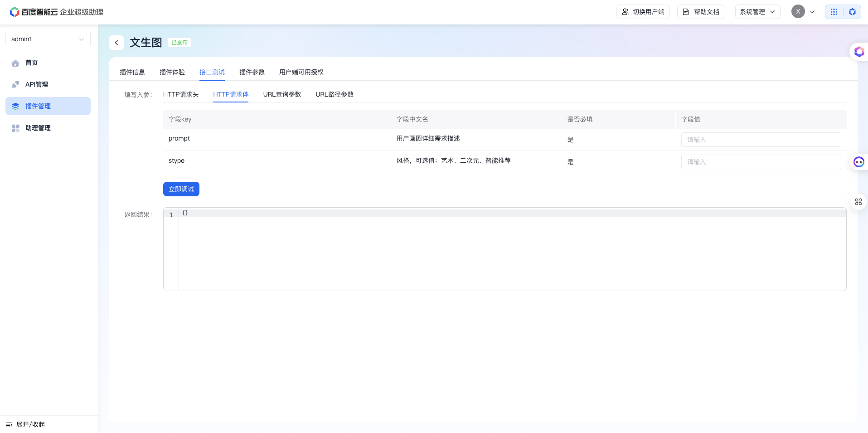Click the Baidu AI Cloud logo
This screenshot has height=433, width=868.
tap(56, 12)
